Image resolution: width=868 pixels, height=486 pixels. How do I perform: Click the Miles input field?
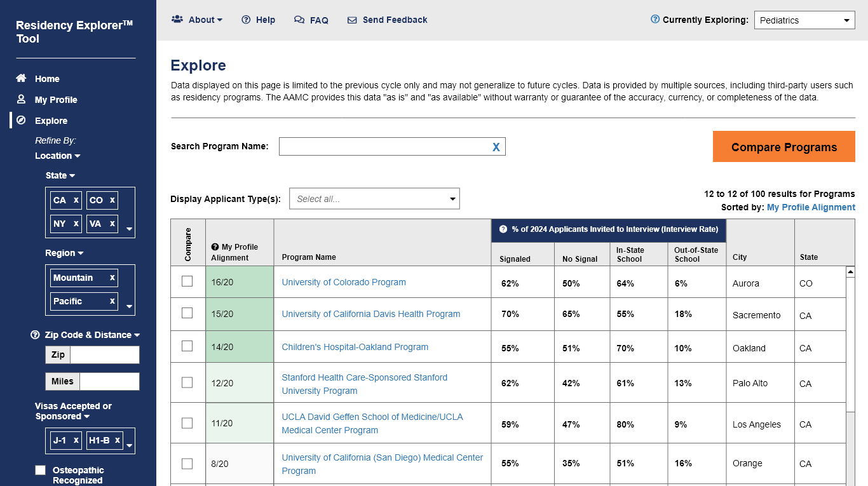click(109, 381)
